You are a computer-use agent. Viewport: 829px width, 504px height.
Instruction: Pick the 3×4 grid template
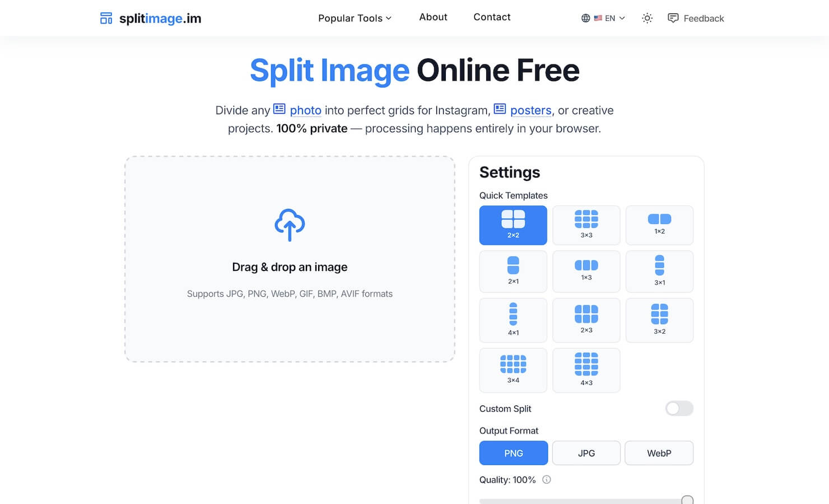(513, 370)
